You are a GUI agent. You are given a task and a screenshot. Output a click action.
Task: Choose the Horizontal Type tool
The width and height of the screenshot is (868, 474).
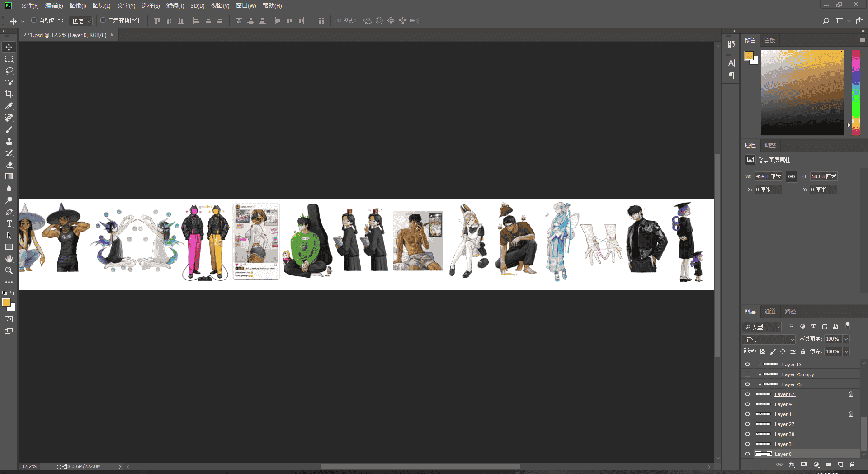[9, 223]
